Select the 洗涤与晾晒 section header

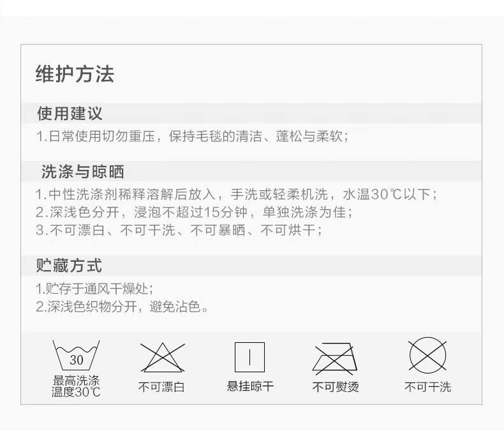click(x=82, y=171)
